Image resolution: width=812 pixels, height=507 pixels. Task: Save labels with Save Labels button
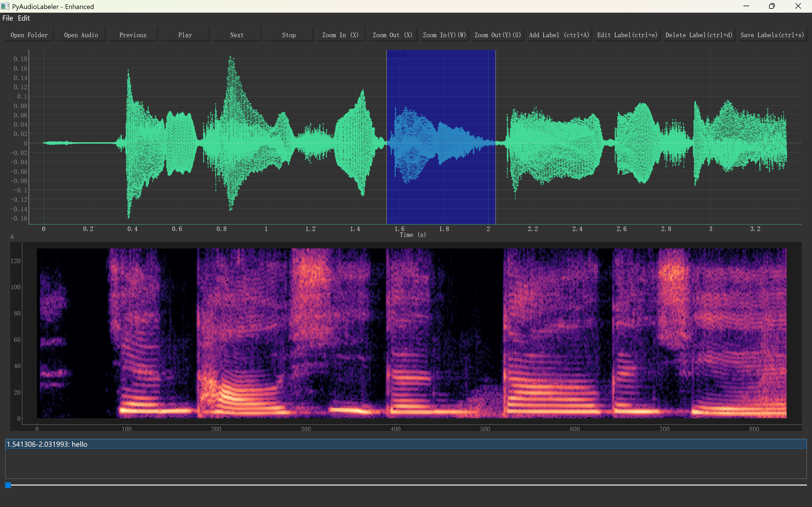[772, 35]
